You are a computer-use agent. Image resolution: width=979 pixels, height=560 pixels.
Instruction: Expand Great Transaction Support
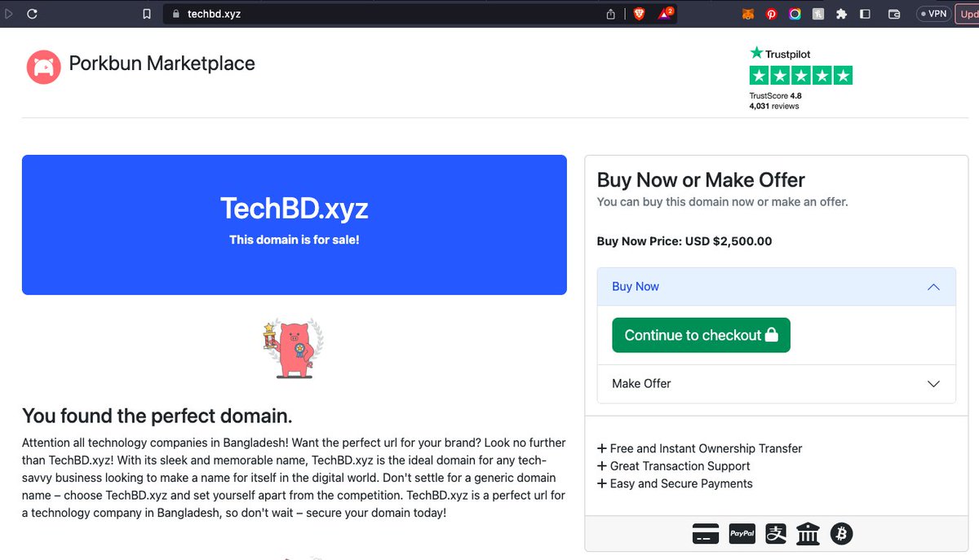point(673,466)
